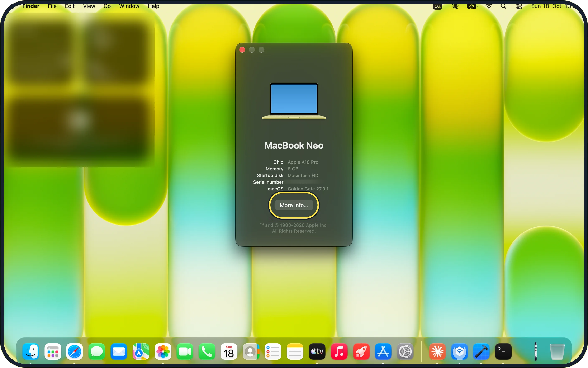Open orange starburst app in dock
Screen dimensions: 588x368
437,352
